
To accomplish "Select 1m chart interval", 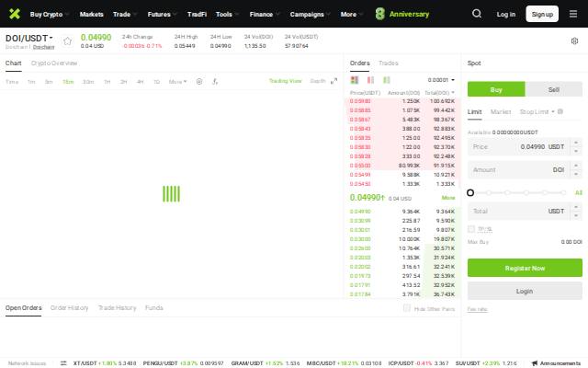I will 31,82.
